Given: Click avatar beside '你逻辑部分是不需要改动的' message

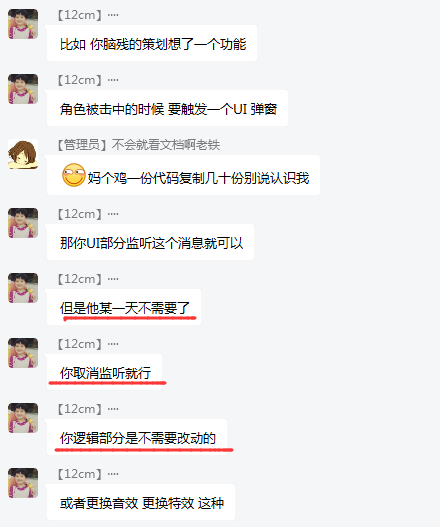Looking at the screenshot, I should pos(23,418).
